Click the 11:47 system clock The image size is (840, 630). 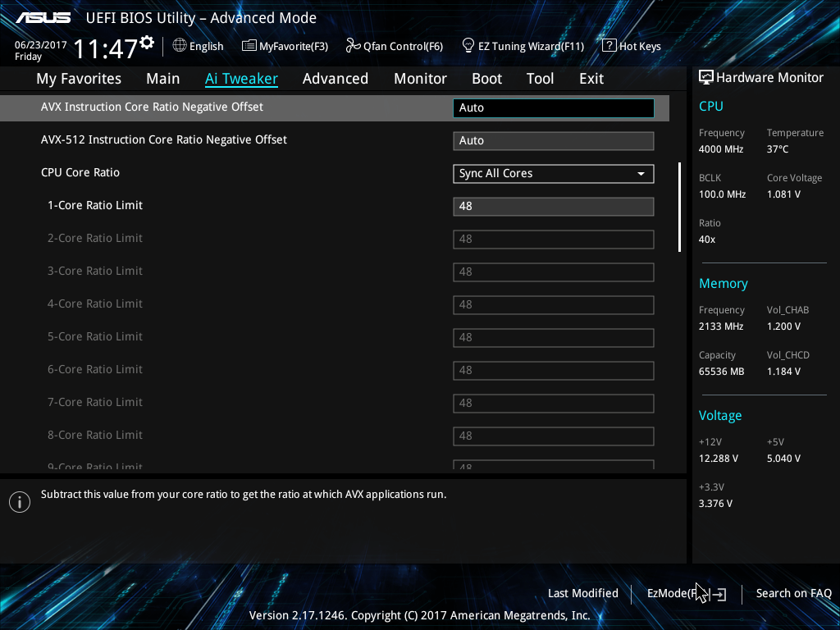105,48
